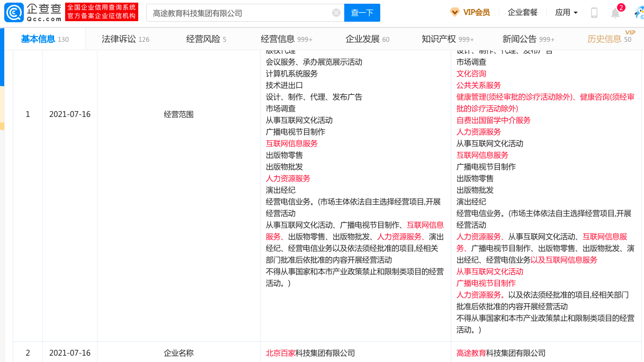Clear the search box via the X icon
Viewport: 644px width, 362px height.
point(336,13)
